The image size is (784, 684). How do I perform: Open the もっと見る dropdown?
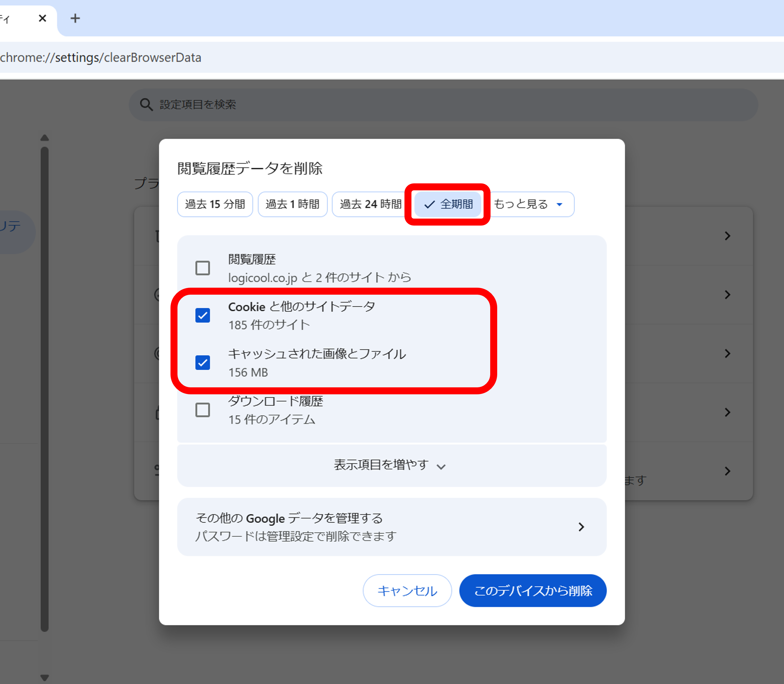pos(531,204)
